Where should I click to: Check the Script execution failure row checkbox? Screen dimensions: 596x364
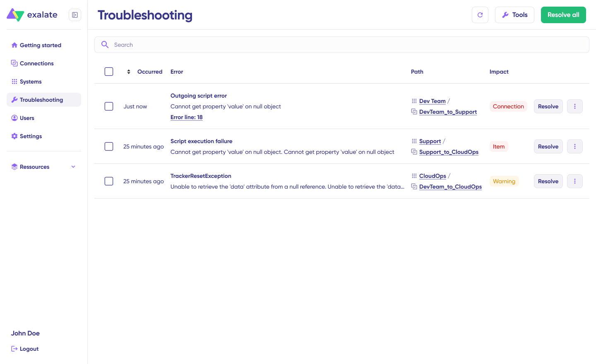click(x=109, y=146)
